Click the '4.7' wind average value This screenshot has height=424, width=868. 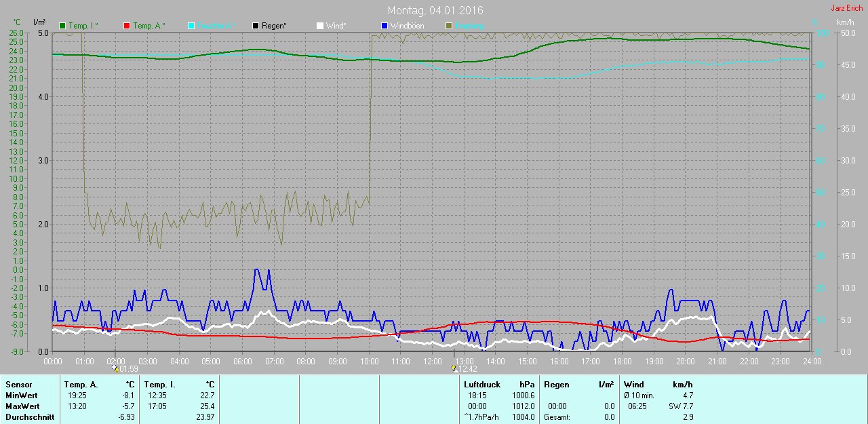click(688, 396)
